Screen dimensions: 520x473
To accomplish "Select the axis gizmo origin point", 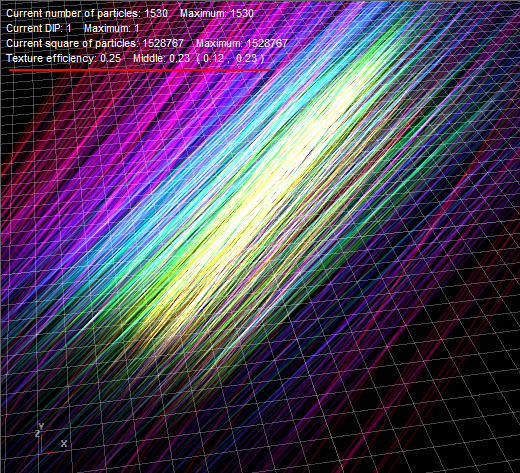I will coord(41,453).
